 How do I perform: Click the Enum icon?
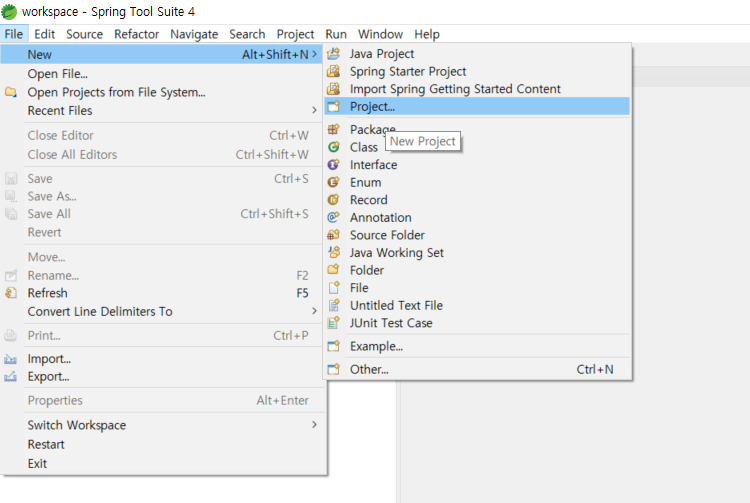coord(333,182)
